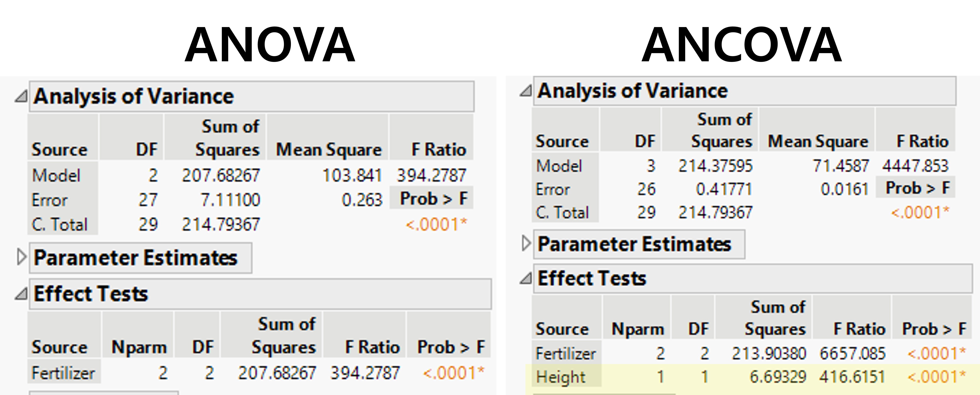
Task: Click the Nparm column header in ANCOVA Effect Tests
Action: pyautogui.click(x=638, y=329)
